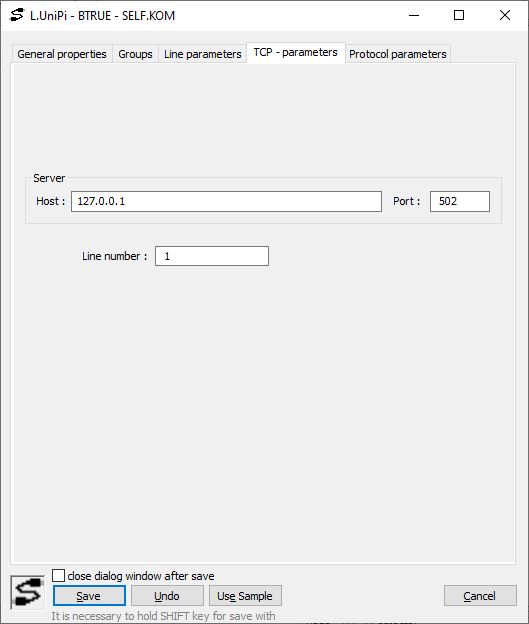Image resolution: width=529 pixels, height=624 pixels.
Task: Select the TCP - parameters tab
Action: pos(296,53)
